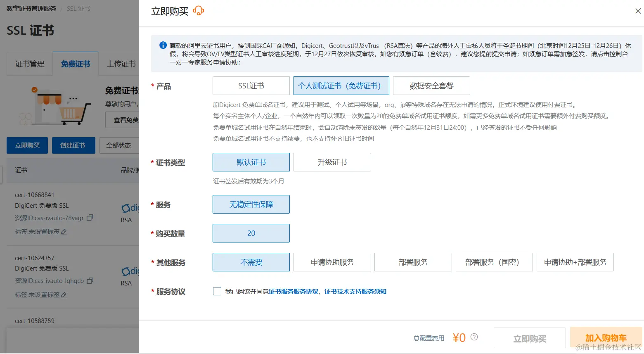Image resolution: width=644 pixels, height=354 pixels.
Task: Select purchase quantity 20
Action: pyautogui.click(x=251, y=233)
